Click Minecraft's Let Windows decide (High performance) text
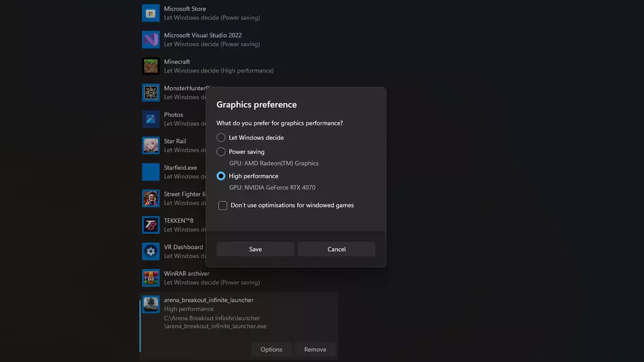644x362 pixels. pos(219,71)
